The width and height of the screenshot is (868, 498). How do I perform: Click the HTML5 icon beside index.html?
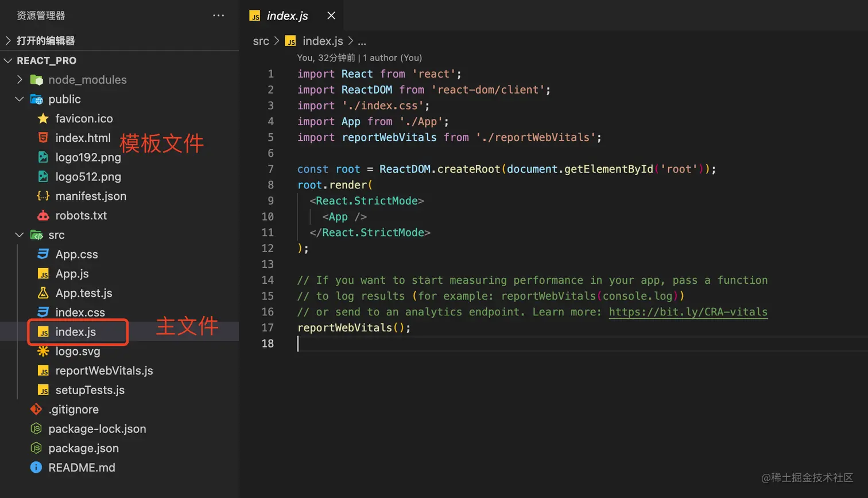tap(43, 138)
